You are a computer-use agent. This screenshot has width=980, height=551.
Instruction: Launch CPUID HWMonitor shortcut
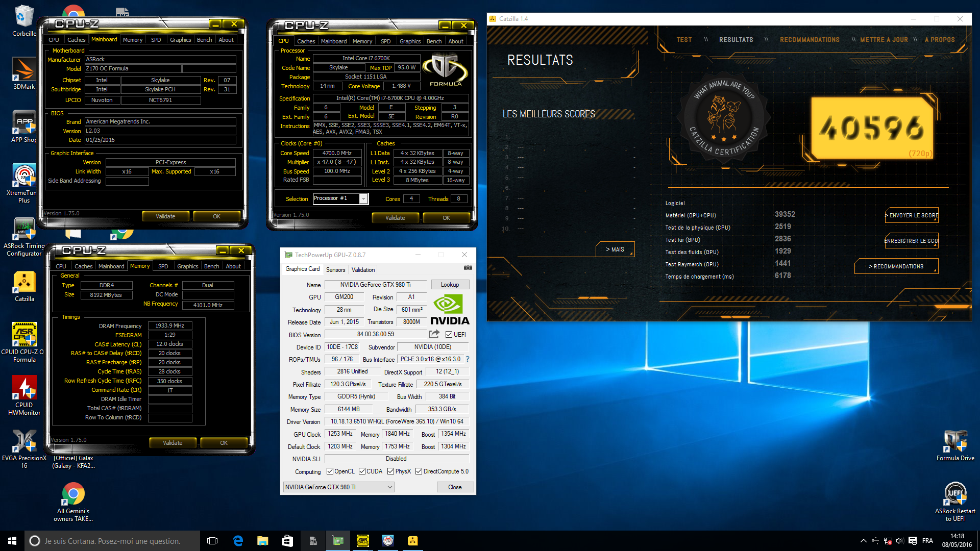[24, 396]
